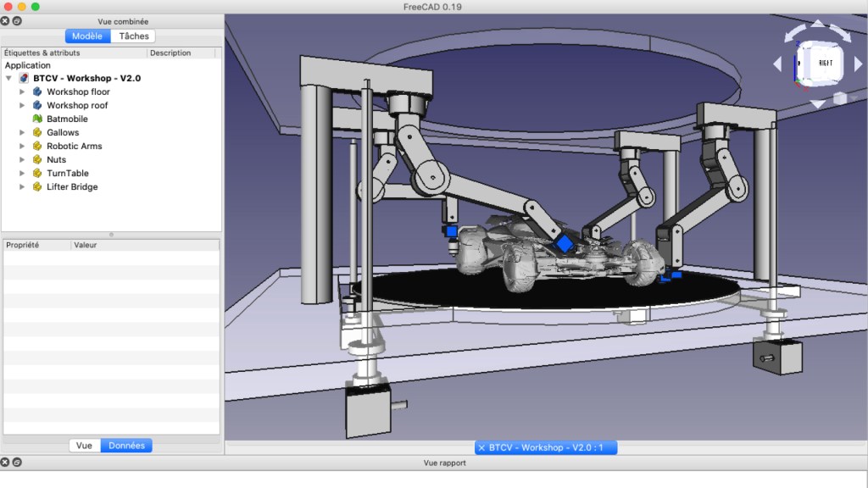This screenshot has width=868, height=488.
Task: Switch to the Vue property tab
Action: (84, 445)
